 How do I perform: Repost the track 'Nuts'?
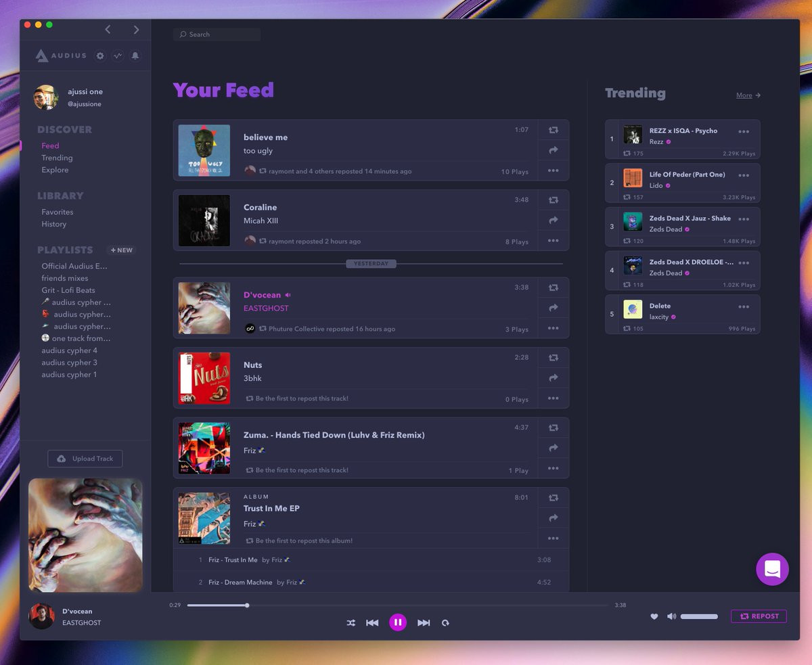(x=554, y=358)
